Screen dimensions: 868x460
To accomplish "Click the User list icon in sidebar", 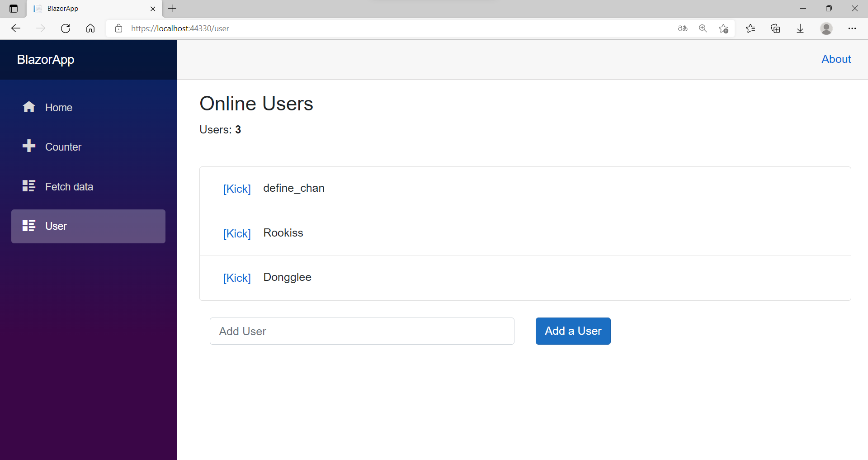I will click(28, 226).
